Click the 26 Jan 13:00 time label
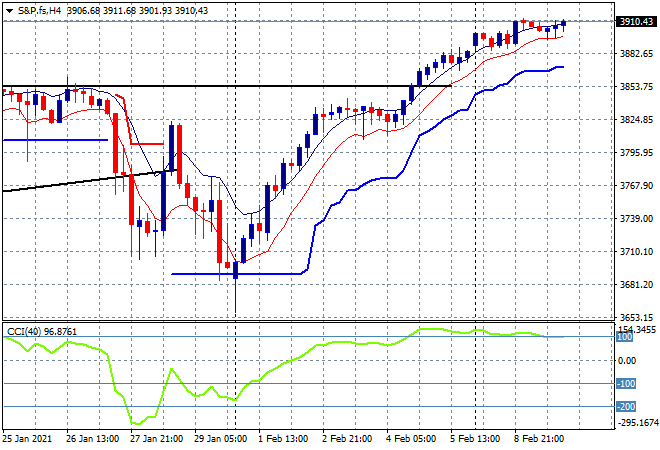The image size is (660, 450). point(93,439)
